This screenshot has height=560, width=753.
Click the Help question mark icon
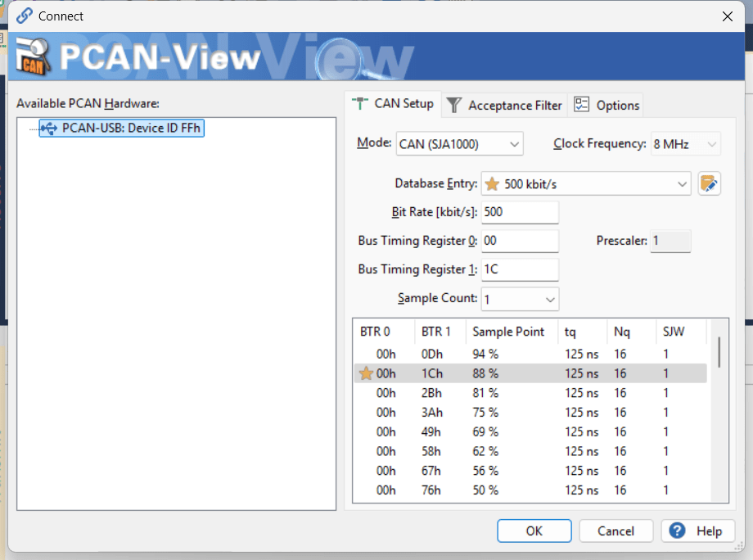(677, 531)
